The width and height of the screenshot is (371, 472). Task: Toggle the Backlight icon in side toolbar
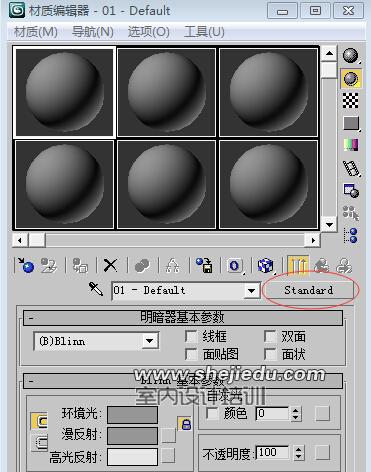point(351,79)
